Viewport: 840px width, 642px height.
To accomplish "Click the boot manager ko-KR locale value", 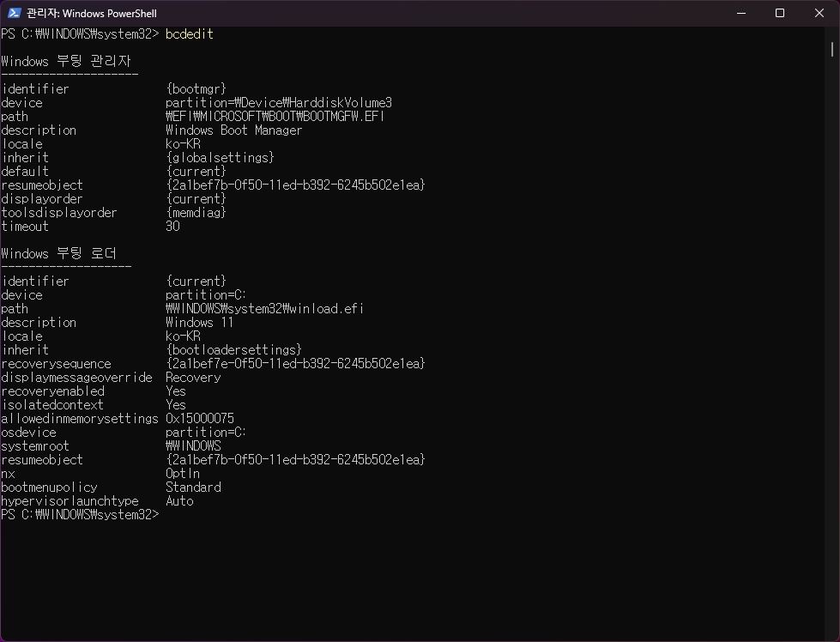I will click(x=183, y=144).
